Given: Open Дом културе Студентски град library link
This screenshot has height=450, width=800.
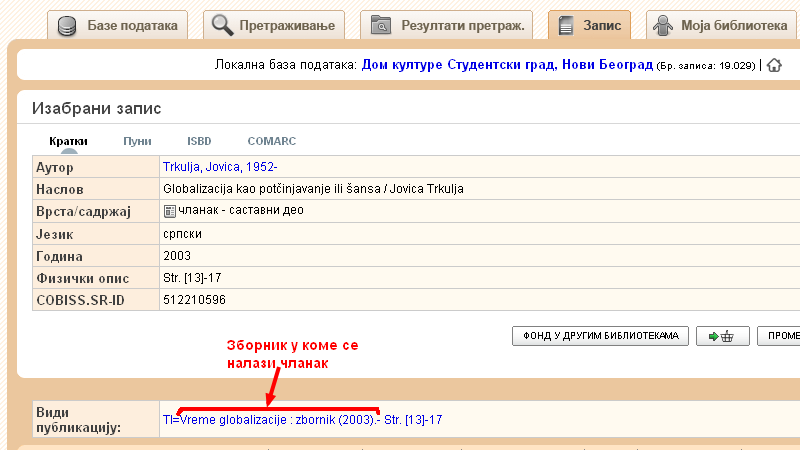Looking at the screenshot, I should (507, 65).
